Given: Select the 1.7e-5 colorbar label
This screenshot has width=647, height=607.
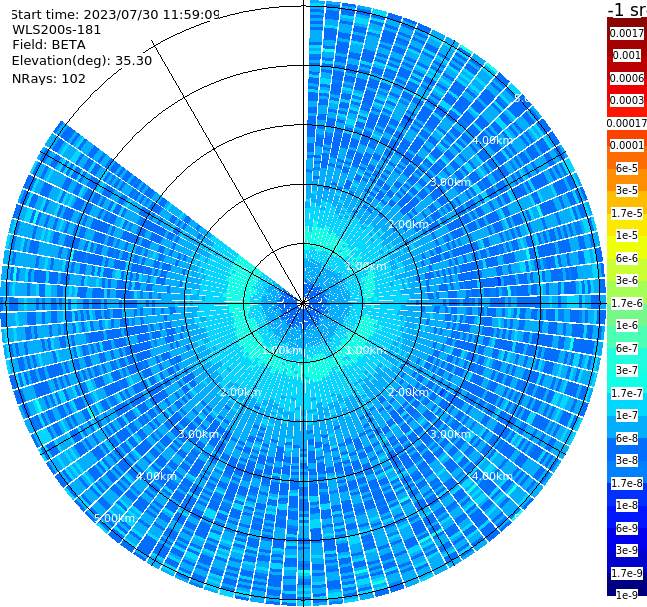Looking at the screenshot, I should 627,213.
